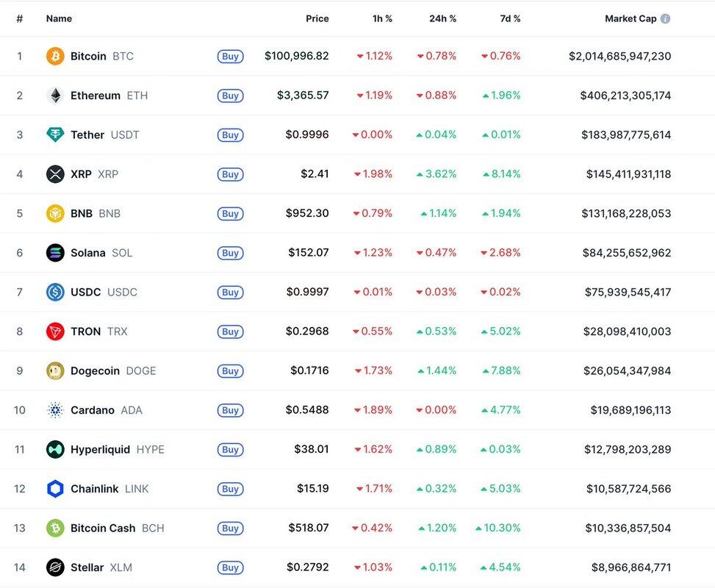715x588 pixels.
Task: Click the XRP black logo icon
Action: (55, 174)
